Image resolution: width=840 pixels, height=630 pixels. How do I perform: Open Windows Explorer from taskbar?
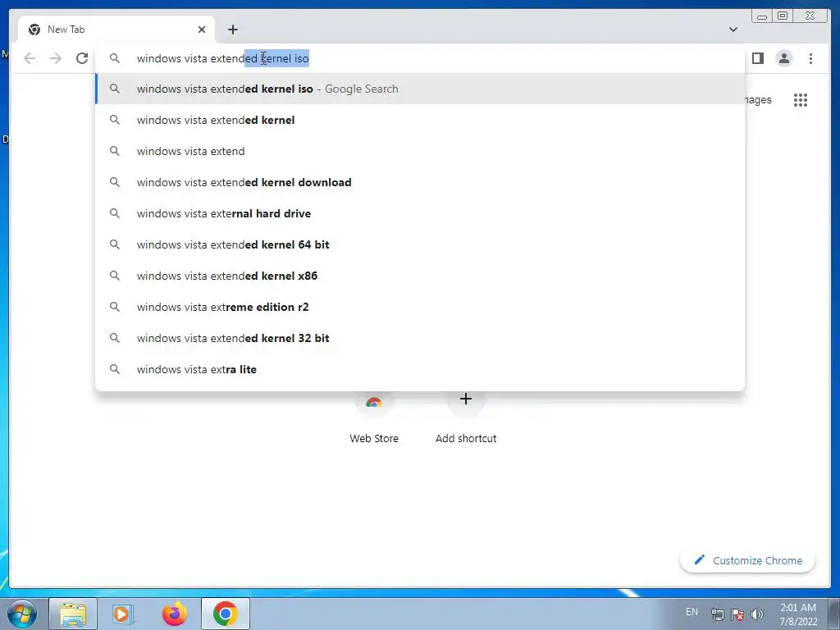(x=73, y=614)
